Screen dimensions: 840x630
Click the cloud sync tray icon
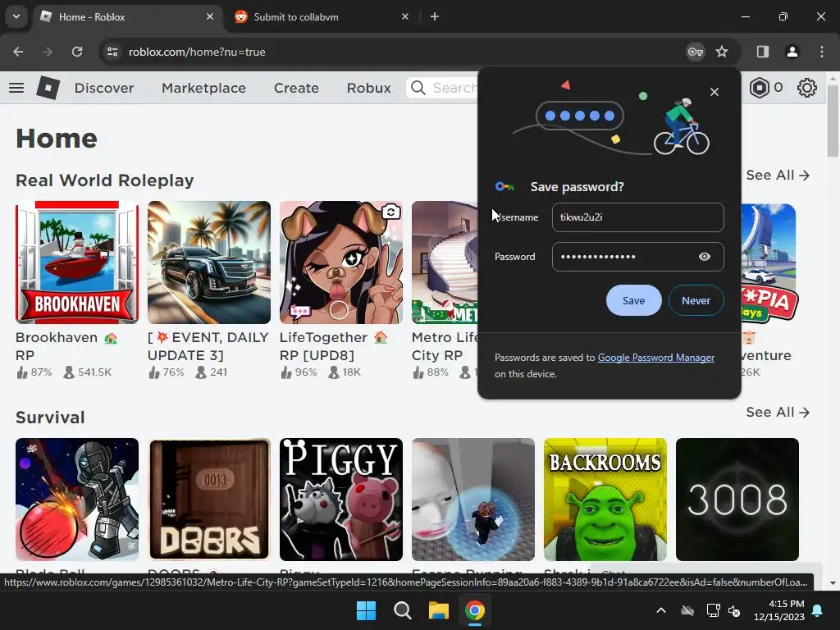(x=687, y=610)
